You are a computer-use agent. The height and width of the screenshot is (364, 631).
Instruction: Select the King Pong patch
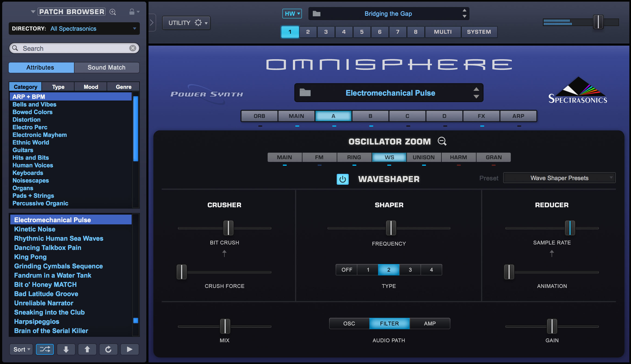tap(71, 257)
